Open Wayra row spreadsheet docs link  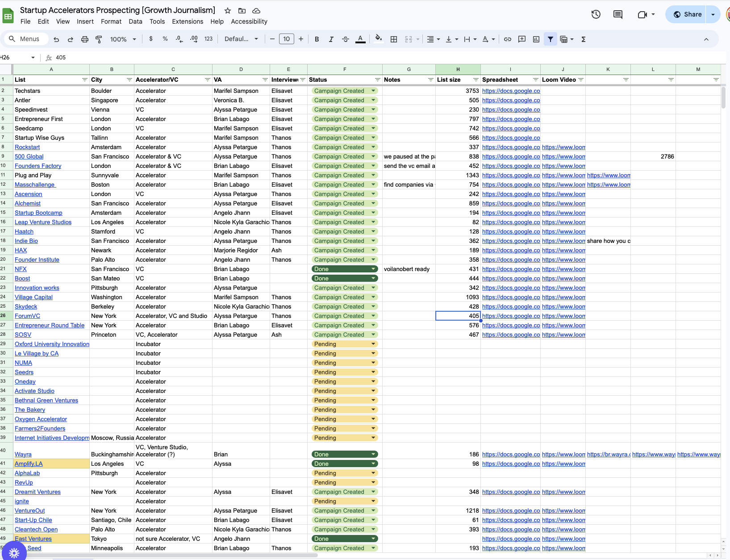[x=511, y=454]
